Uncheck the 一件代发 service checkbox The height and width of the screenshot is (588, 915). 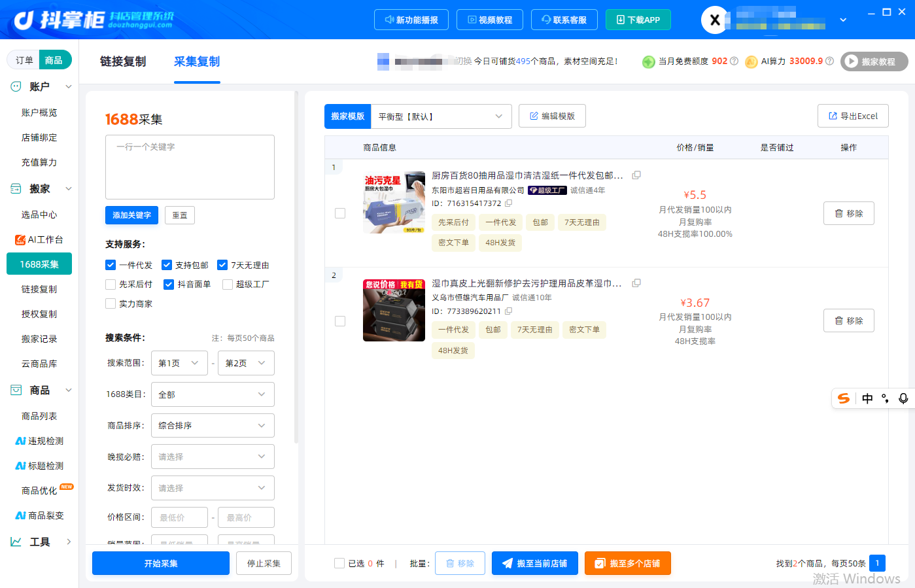111,265
